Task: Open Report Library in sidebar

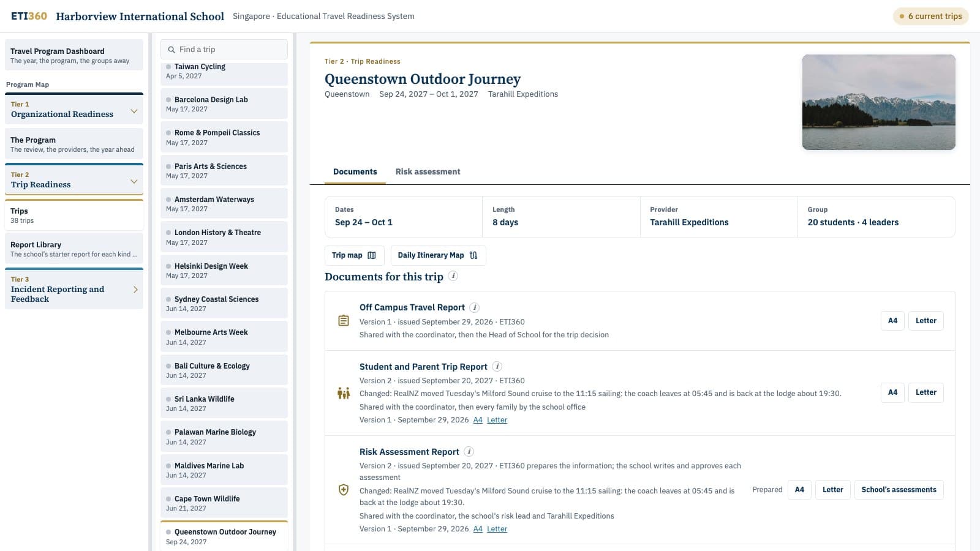Action: pos(74,249)
